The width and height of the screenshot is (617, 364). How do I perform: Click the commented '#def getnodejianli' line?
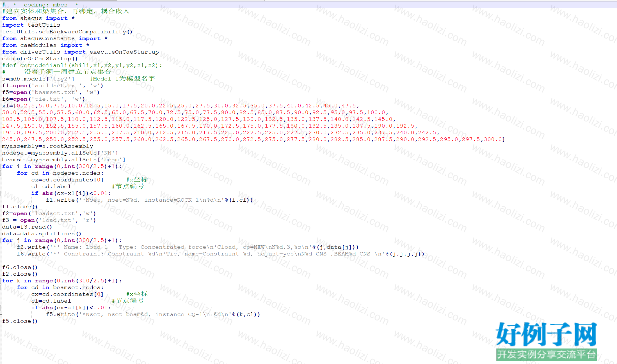coord(82,65)
